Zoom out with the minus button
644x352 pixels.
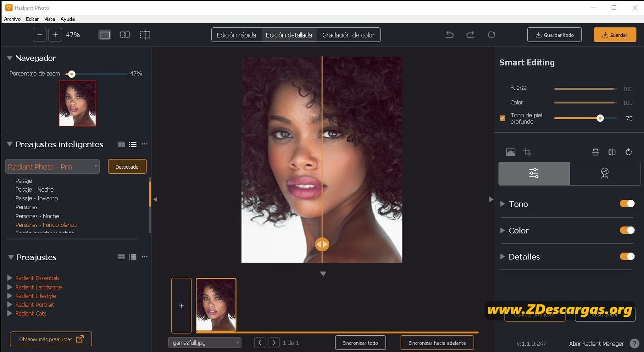[40, 35]
